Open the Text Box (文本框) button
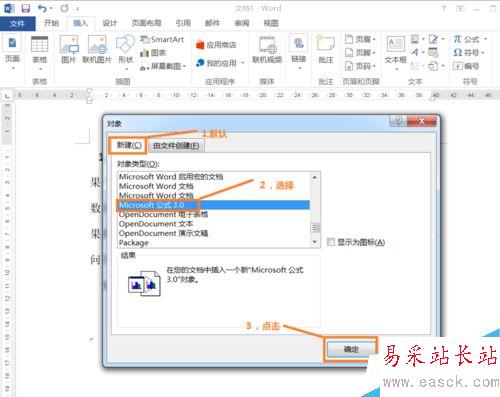 click(x=395, y=53)
